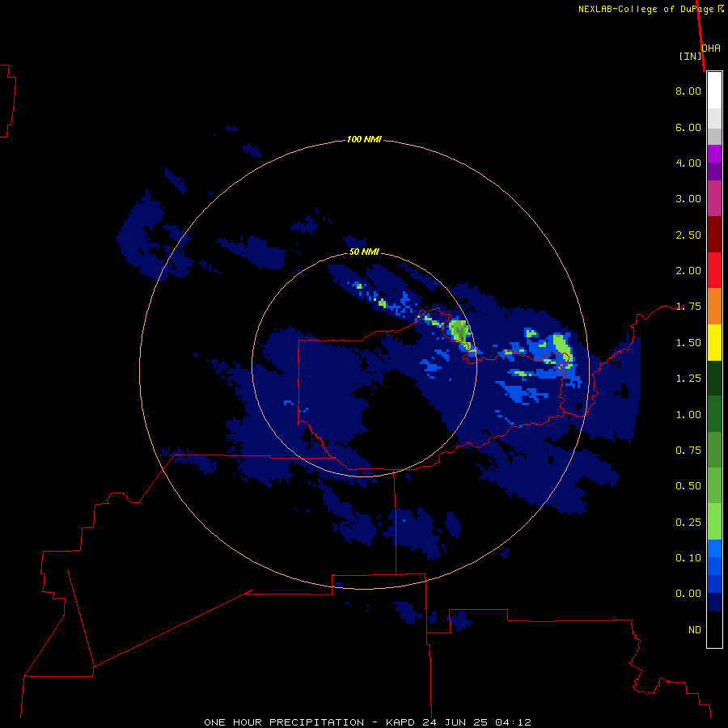Image resolution: width=728 pixels, height=728 pixels.
Task: Click the 0.25 legend value
Action: (x=688, y=523)
